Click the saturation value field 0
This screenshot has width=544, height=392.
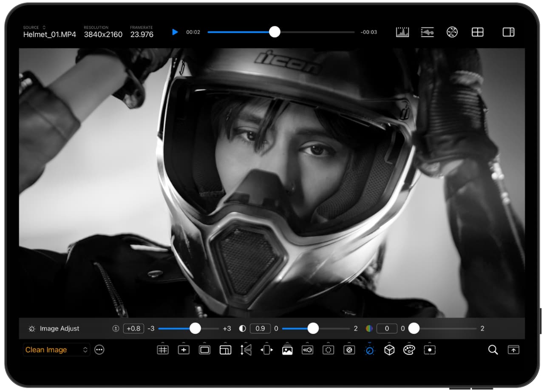pyautogui.click(x=387, y=328)
